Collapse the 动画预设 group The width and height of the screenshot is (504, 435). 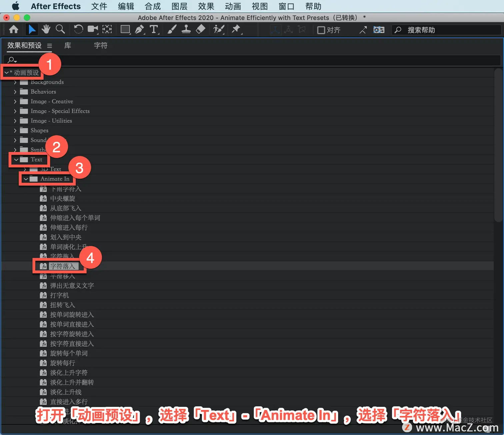tap(6, 73)
